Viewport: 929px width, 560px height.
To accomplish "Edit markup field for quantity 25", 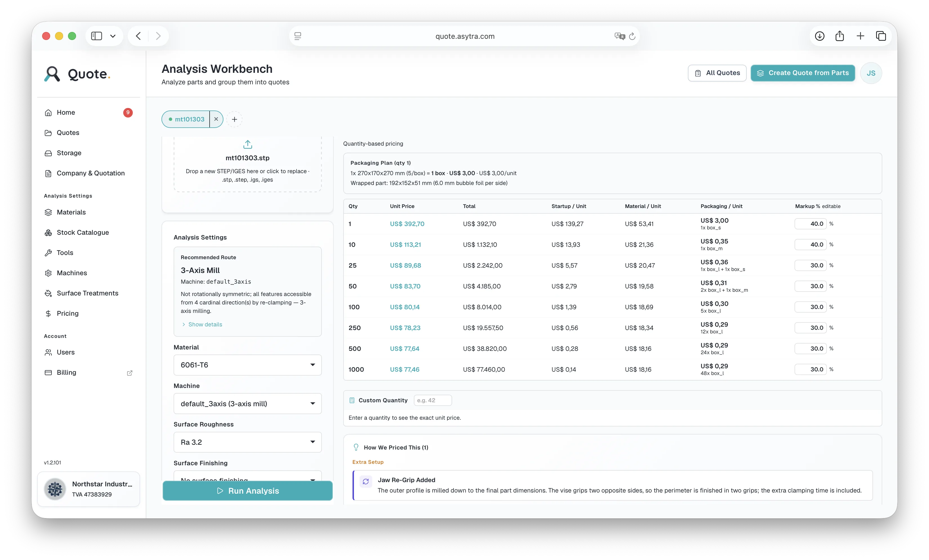I will coord(810,265).
